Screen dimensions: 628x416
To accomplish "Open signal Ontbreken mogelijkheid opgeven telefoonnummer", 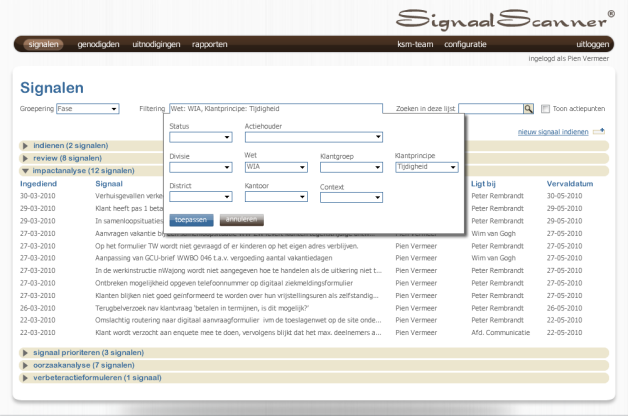I will point(224,283).
